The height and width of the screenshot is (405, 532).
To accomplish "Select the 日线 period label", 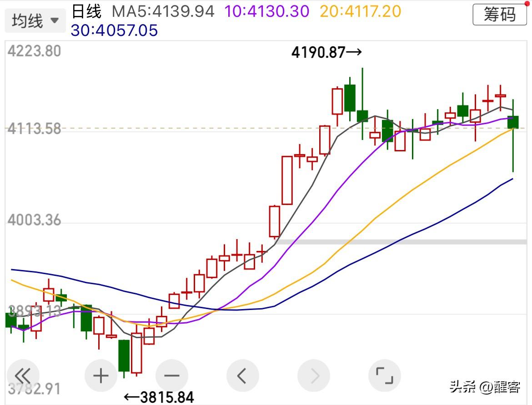I will pyautogui.click(x=86, y=11).
